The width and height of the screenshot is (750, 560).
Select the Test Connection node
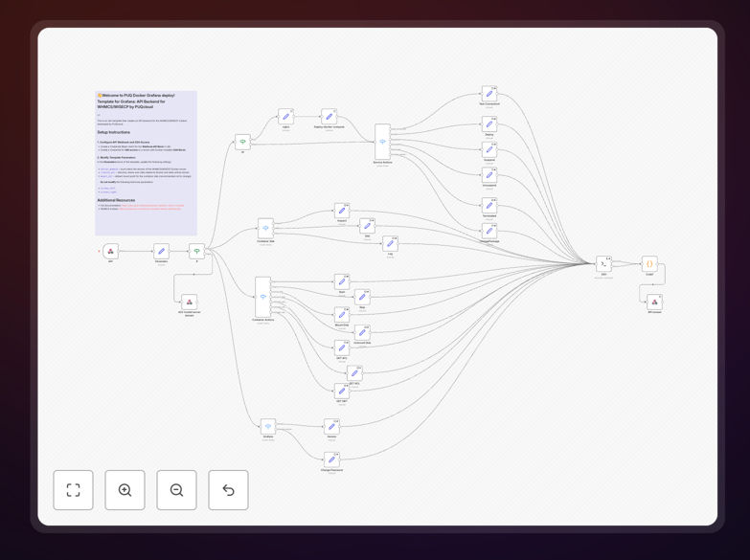pyautogui.click(x=489, y=94)
